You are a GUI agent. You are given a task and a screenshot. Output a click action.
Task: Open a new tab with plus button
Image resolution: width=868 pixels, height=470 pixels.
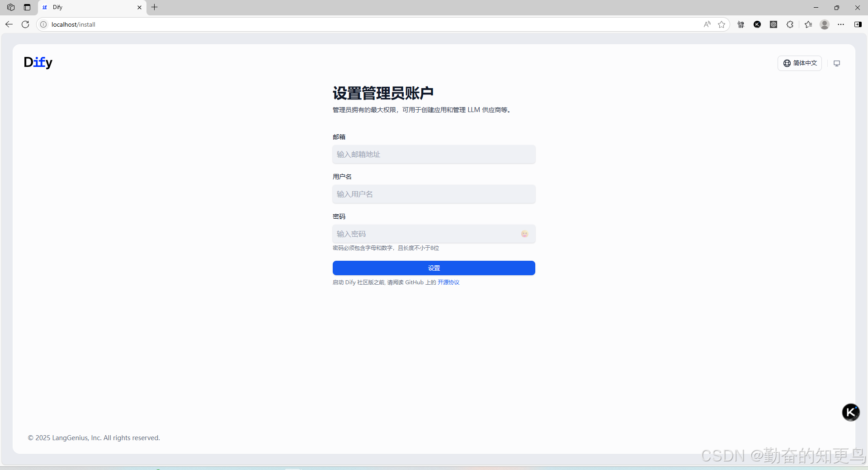coord(155,7)
